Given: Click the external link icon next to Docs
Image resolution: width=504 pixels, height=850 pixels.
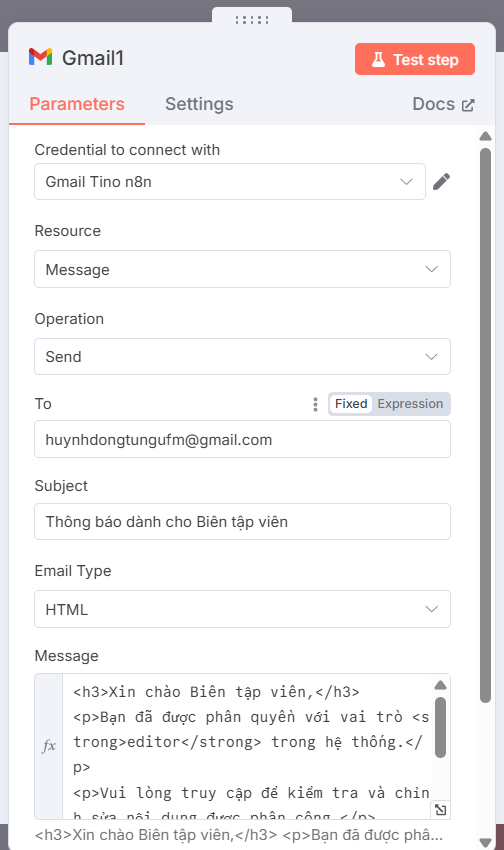Looking at the screenshot, I should click(468, 105).
